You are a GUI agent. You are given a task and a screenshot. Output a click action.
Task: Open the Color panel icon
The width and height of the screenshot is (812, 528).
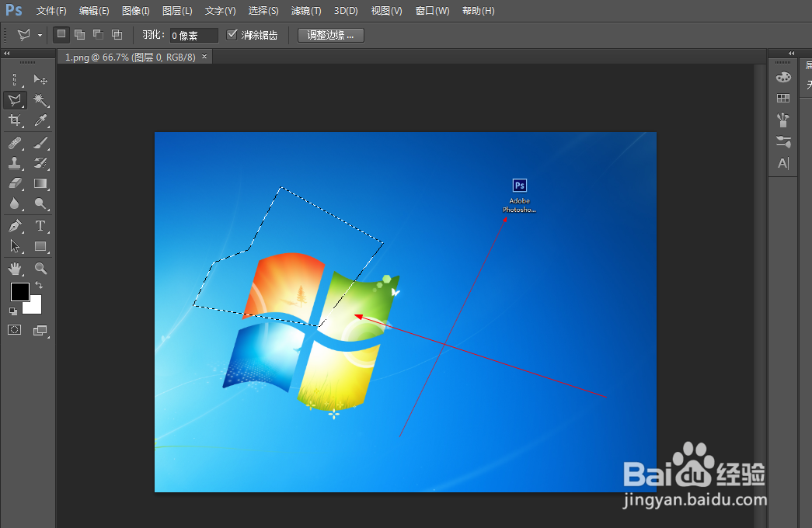[783, 77]
